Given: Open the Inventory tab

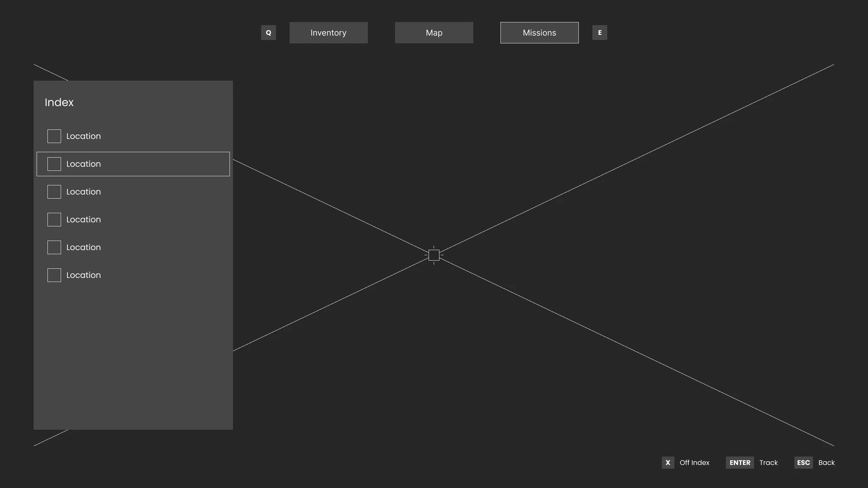Looking at the screenshot, I should [x=328, y=33].
